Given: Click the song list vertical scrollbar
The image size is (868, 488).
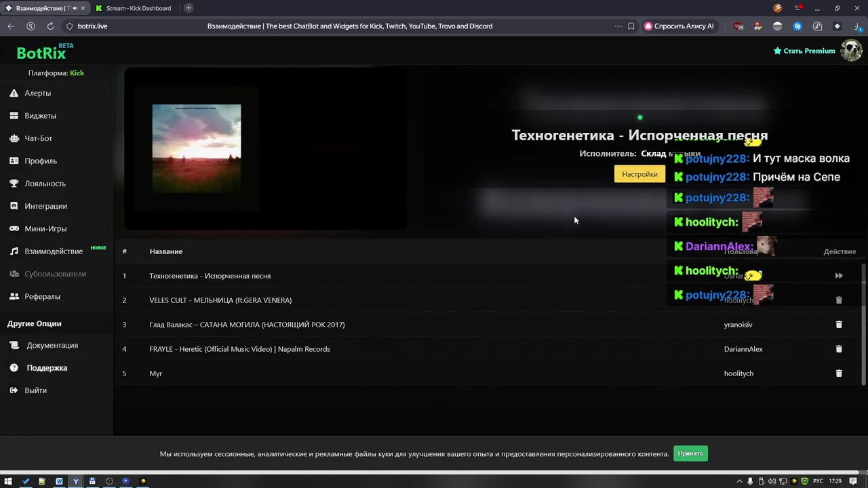Looking at the screenshot, I should (863, 324).
